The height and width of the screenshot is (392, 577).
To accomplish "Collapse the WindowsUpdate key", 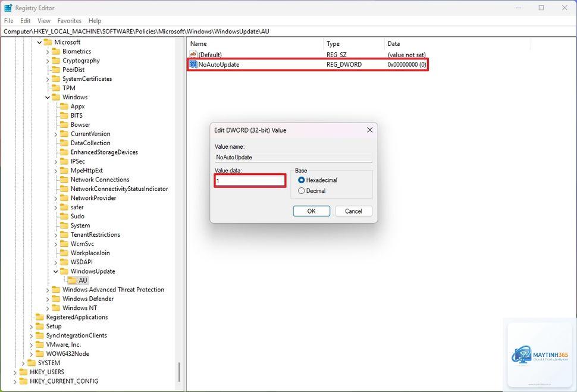I will (55, 272).
